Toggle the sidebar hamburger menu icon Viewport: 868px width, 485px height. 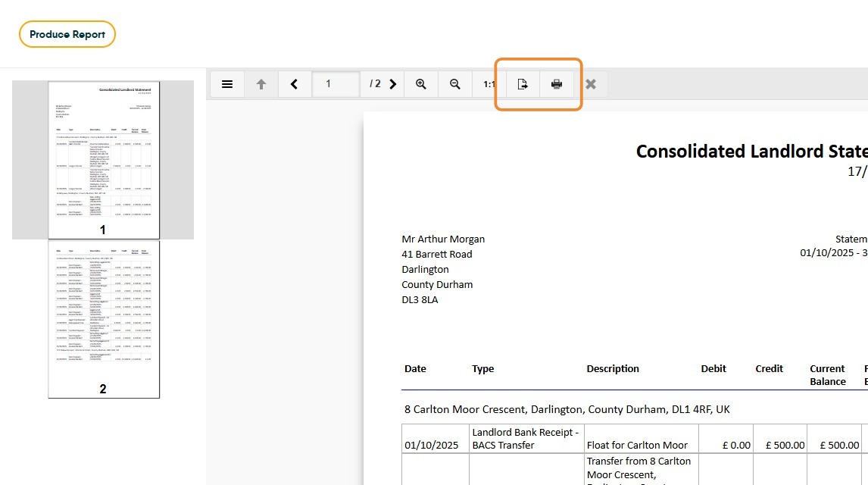pos(227,84)
